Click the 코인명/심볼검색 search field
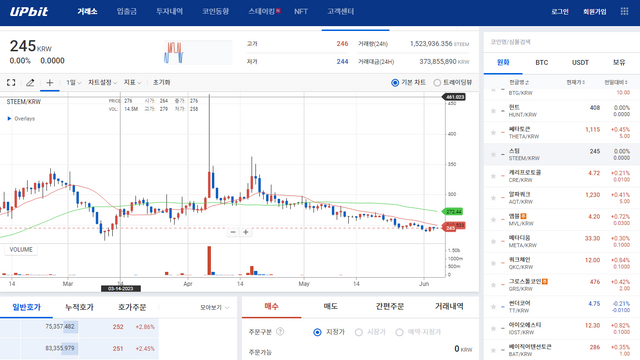This screenshot has width=640, height=360. pyautogui.click(x=561, y=42)
